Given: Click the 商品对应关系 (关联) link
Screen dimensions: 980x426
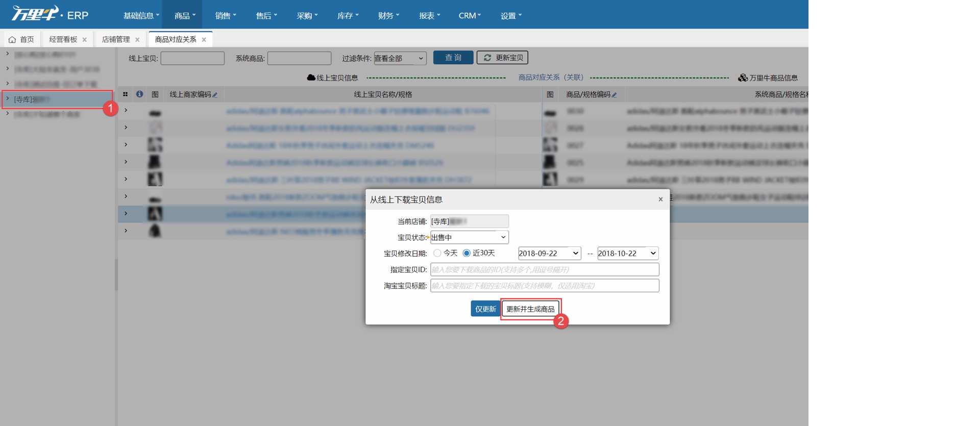Looking at the screenshot, I should [551, 78].
